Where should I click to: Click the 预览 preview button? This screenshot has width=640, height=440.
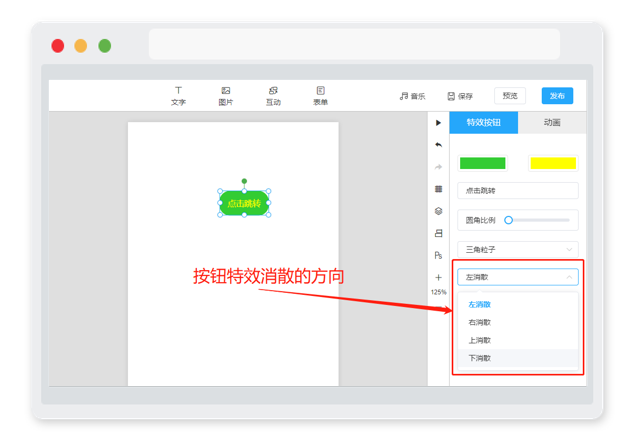(510, 96)
